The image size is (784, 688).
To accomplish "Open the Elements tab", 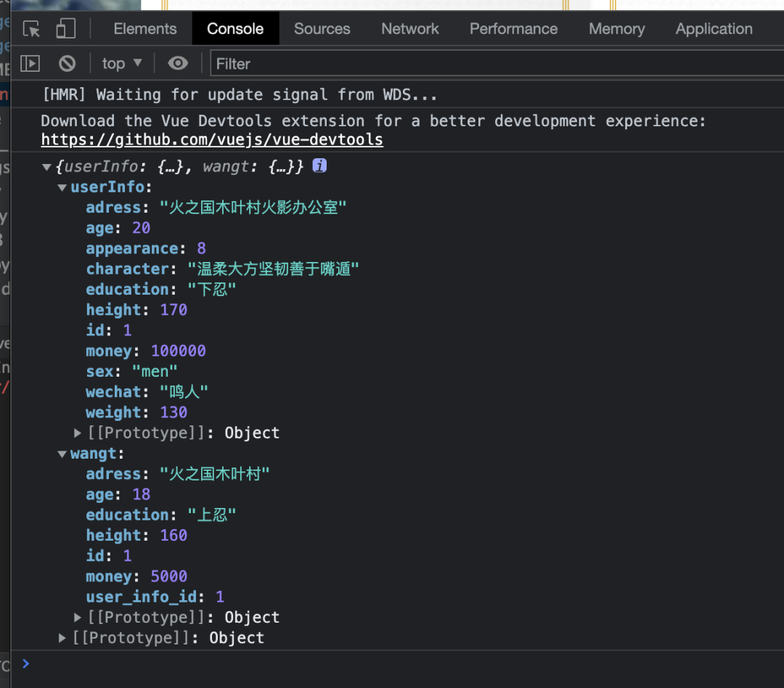I will (145, 28).
